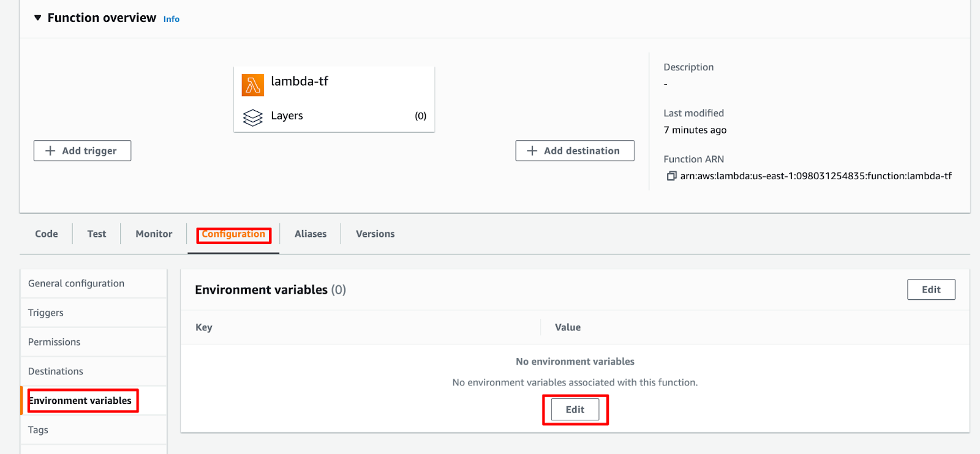Switch to the Test tab

[x=97, y=234]
